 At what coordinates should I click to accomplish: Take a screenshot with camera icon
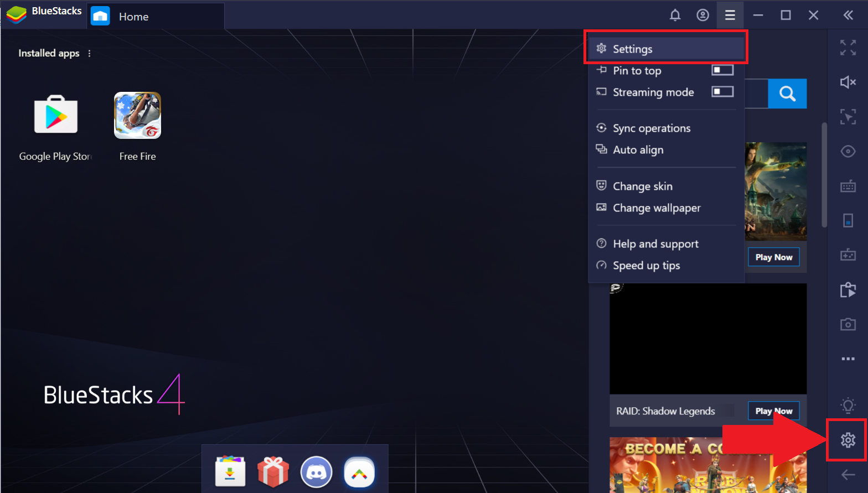pyautogui.click(x=848, y=324)
